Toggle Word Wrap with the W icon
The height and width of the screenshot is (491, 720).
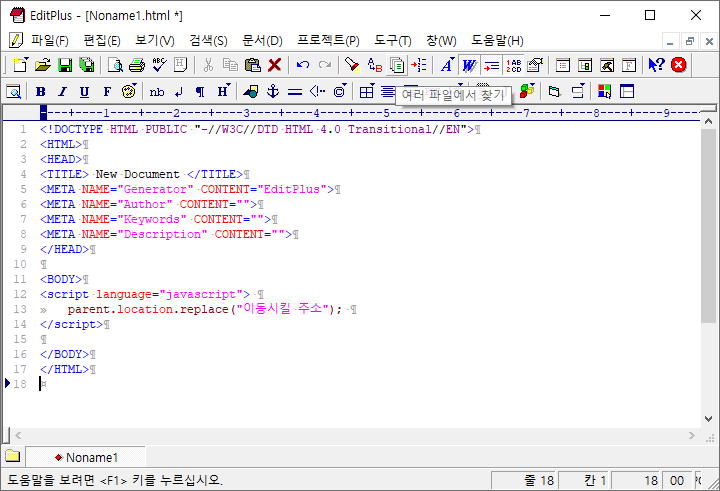(469, 65)
